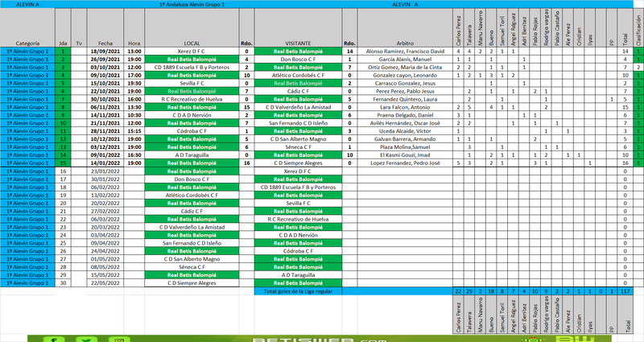644x342 pixels.
Task: Click visitor 'C D Valverdeño La Amistad' in matchday 8
Action: [x=298, y=107]
